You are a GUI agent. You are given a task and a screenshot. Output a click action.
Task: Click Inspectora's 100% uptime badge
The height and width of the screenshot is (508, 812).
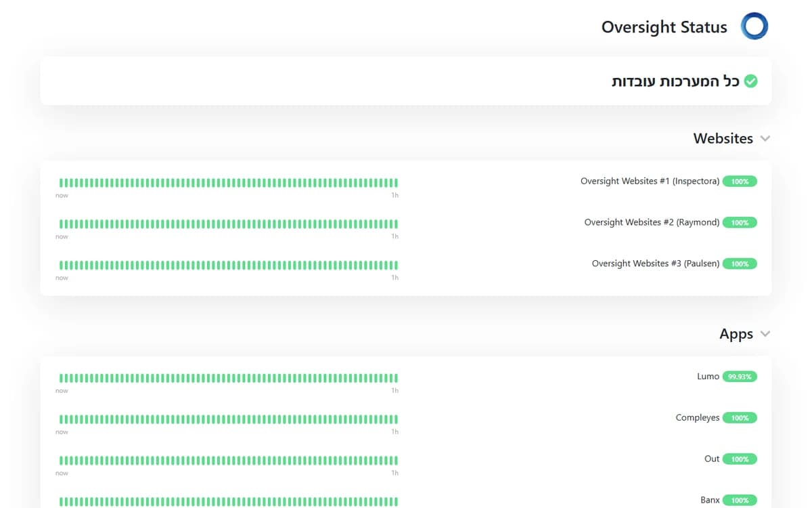coord(740,182)
